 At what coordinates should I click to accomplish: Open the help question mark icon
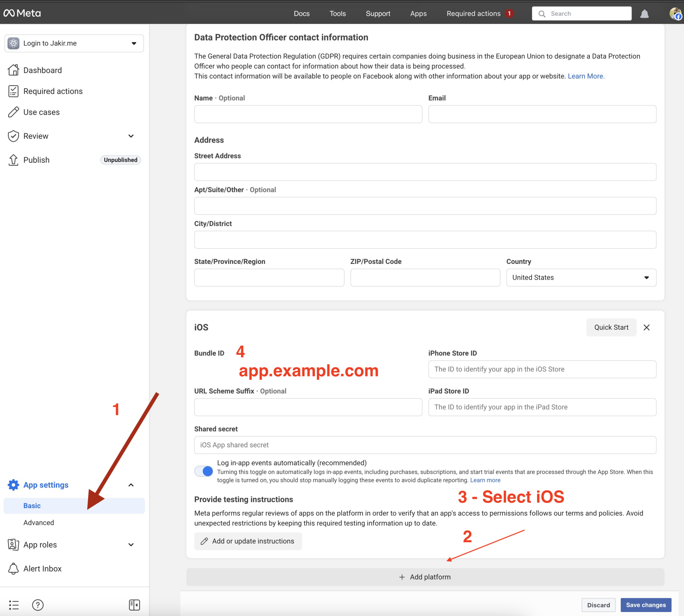pyautogui.click(x=37, y=605)
